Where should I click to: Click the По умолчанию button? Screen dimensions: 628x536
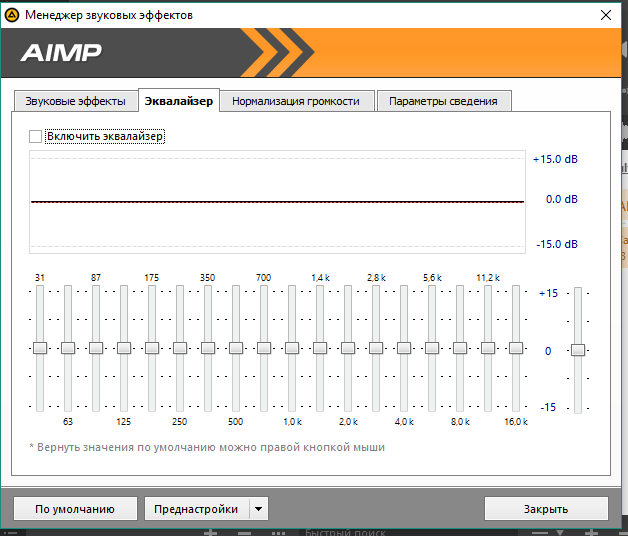point(75,509)
